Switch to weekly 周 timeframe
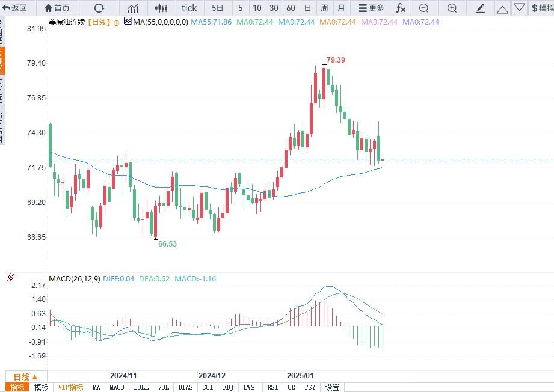554x392 pixels. click(324, 8)
